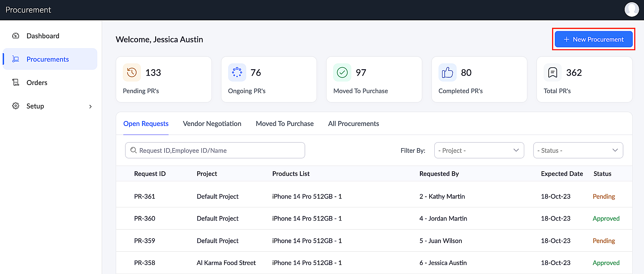Screen dimensions: 644x274
Task: Expand the Setup submenu chevron
Action: [x=90, y=107]
